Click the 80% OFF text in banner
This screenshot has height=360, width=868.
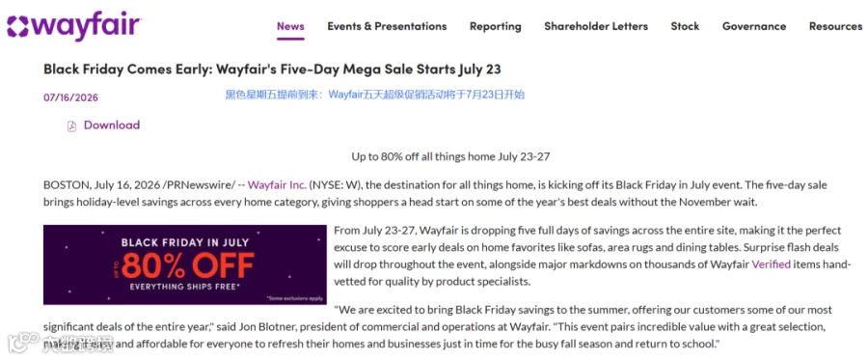tap(188, 265)
